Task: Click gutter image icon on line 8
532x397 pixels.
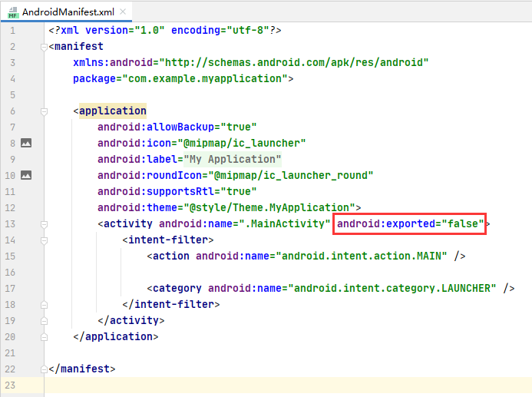Action: click(26, 143)
